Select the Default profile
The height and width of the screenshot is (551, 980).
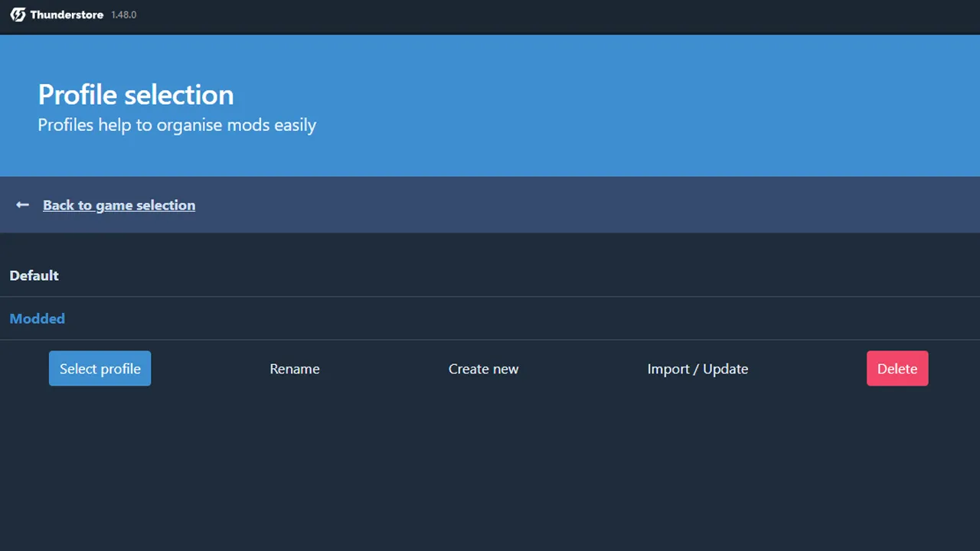coord(34,275)
